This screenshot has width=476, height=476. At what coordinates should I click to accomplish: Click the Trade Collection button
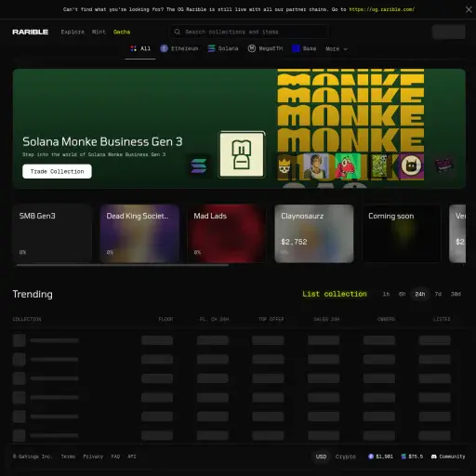57,171
